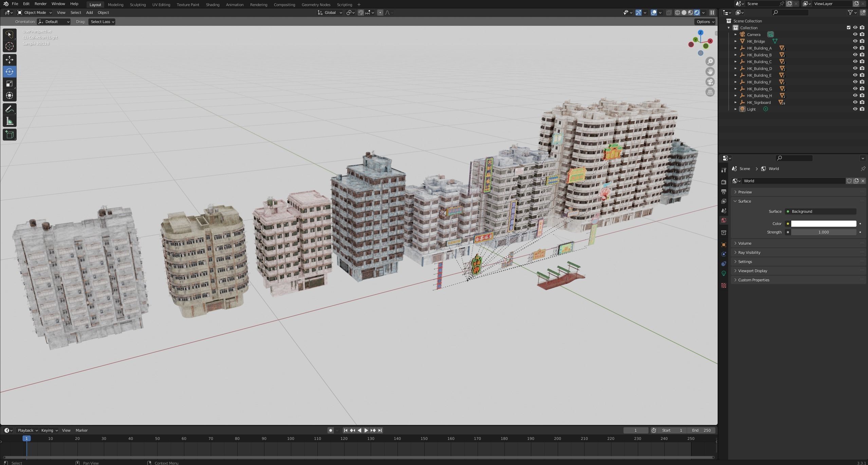868x465 pixels.
Task: Click the Select Lasso tool icon
Action: pyautogui.click(x=10, y=34)
